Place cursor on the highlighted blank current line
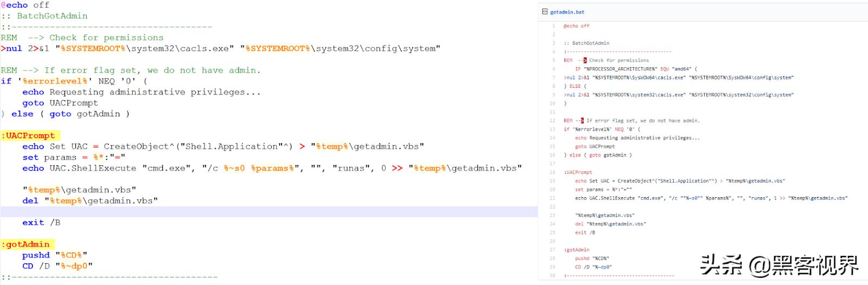Image resolution: width=868 pixels, height=285 pixels. pyautogui.click(x=269, y=211)
